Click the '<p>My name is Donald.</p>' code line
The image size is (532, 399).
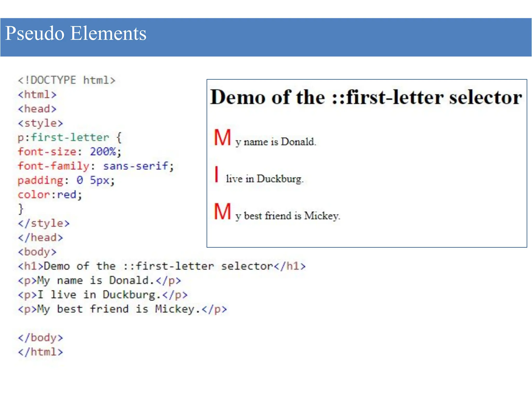pyautogui.click(x=99, y=281)
